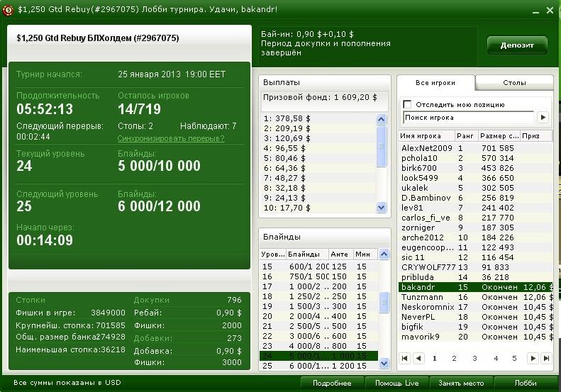The height and width of the screenshot is (392, 561).
Task: Open players page 4
Action: click(x=496, y=358)
